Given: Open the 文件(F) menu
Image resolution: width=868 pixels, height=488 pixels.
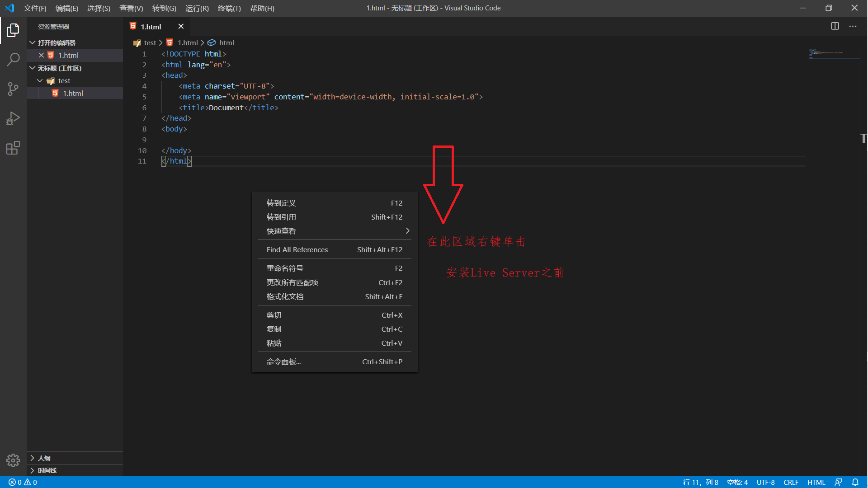Looking at the screenshot, I should coord(35,8).
